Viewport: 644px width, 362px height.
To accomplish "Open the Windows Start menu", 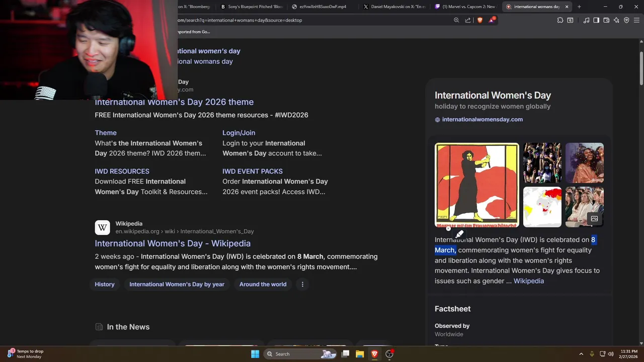I will [x=255, y=354].
